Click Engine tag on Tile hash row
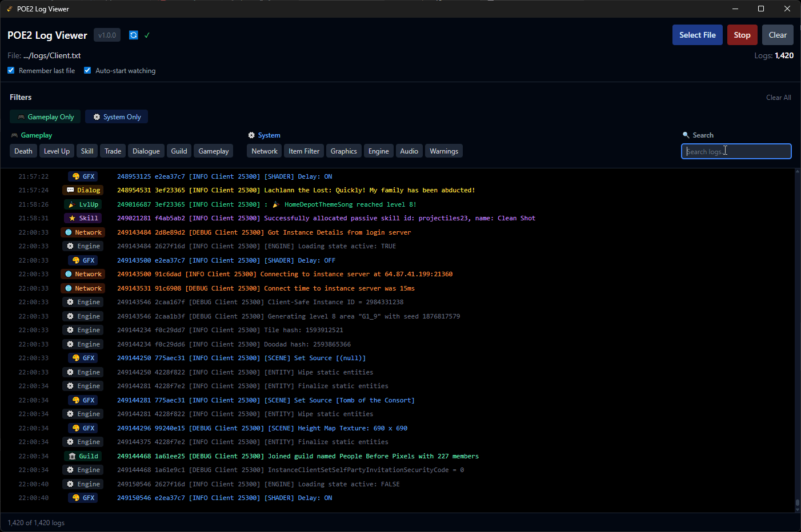This screenshot has width=801, height=532. (x=83, y=330)
